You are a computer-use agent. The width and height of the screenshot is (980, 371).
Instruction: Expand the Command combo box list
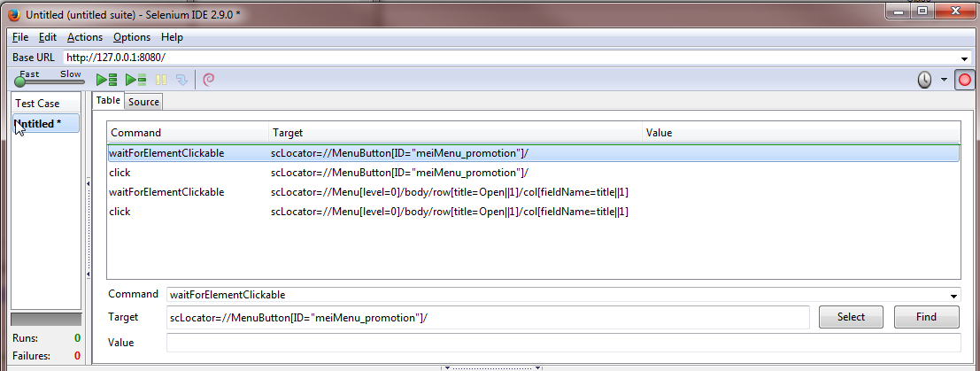coord(953,296)
